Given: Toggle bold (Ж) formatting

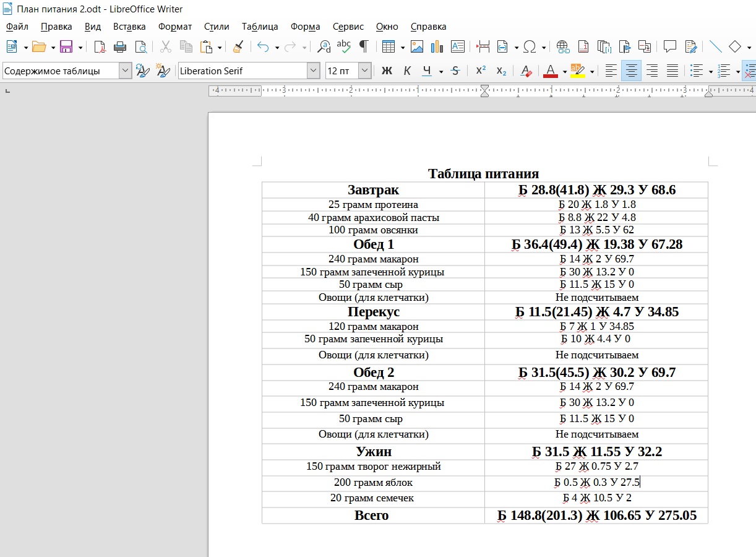Looking at the screenshot, I should [x=387, y=71].
